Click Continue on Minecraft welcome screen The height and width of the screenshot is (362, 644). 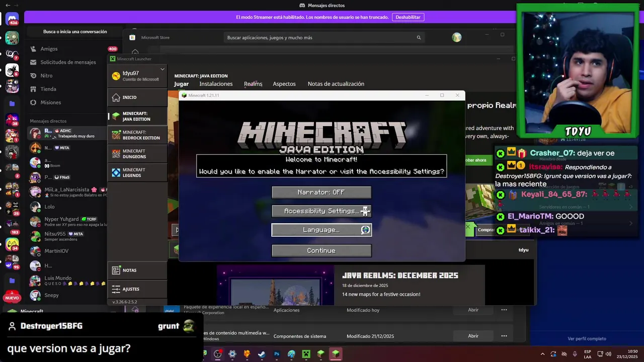[x=321, y=250]
